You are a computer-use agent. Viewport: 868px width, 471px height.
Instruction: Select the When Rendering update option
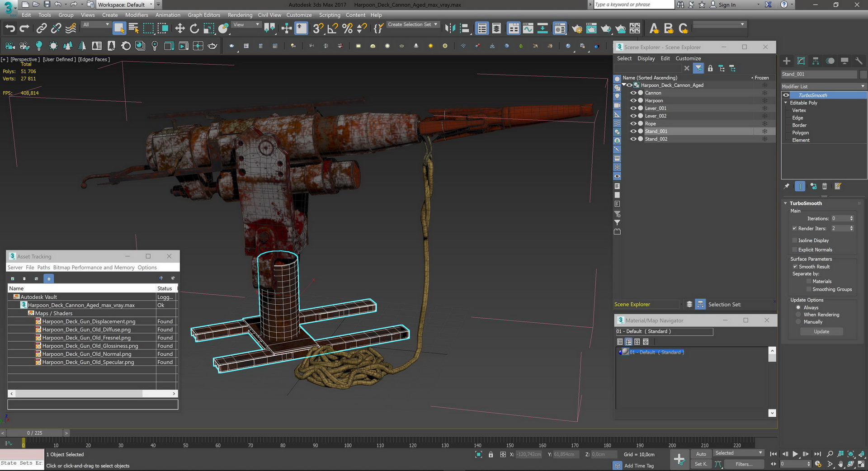798,315
